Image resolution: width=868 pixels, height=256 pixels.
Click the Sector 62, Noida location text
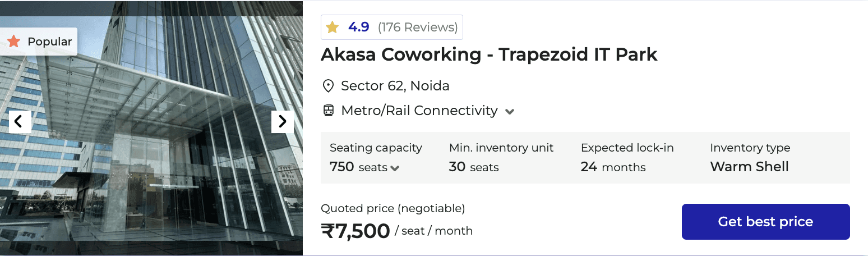tap(395, 86)
